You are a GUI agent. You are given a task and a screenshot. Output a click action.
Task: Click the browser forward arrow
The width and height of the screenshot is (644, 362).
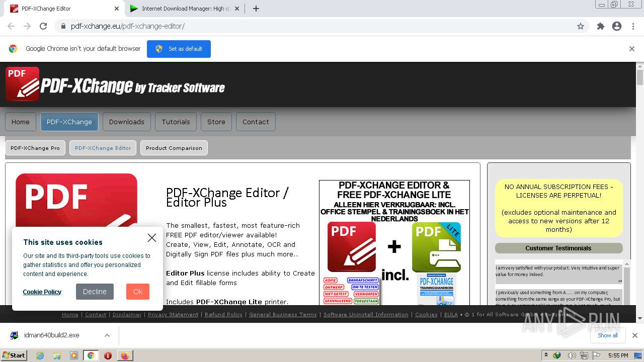coord(27,26)
